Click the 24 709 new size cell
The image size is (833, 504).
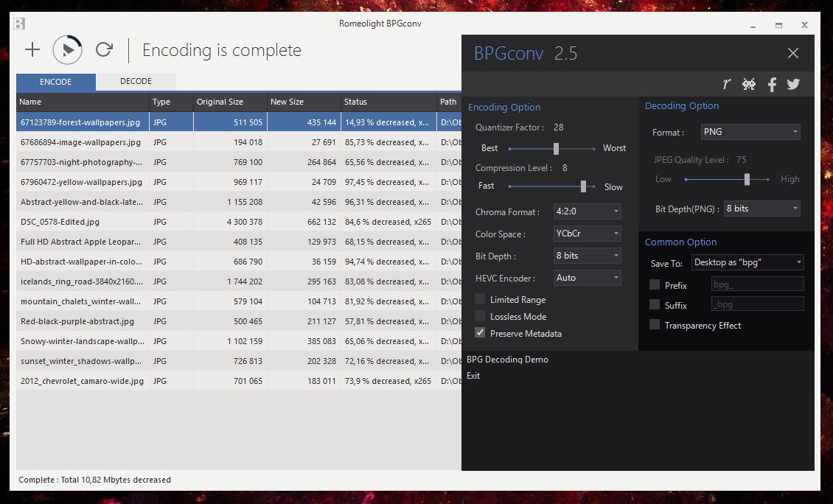pyautogui.click(x=304, y=182)
